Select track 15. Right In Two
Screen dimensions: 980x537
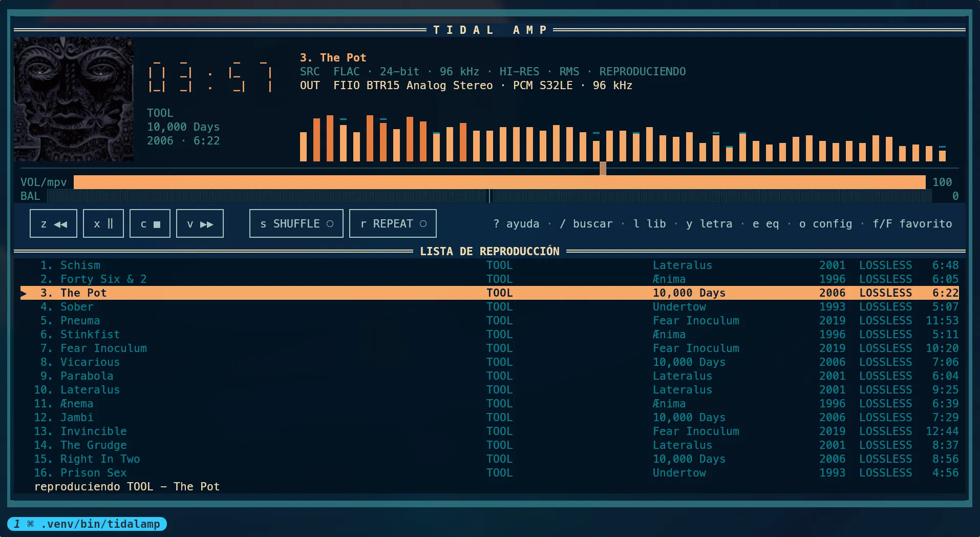coord(489,459)
